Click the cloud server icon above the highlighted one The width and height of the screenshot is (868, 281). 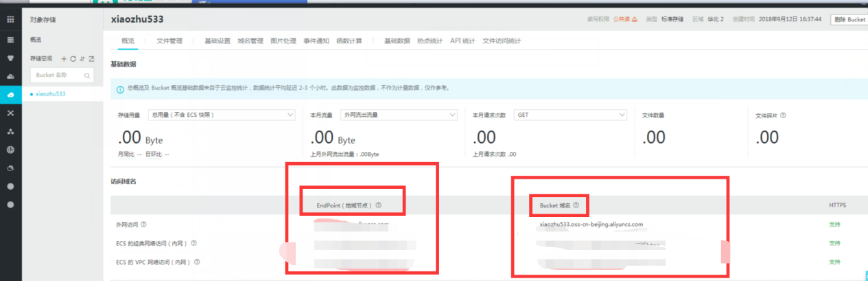pyautogui.click(x=10, y=76)
